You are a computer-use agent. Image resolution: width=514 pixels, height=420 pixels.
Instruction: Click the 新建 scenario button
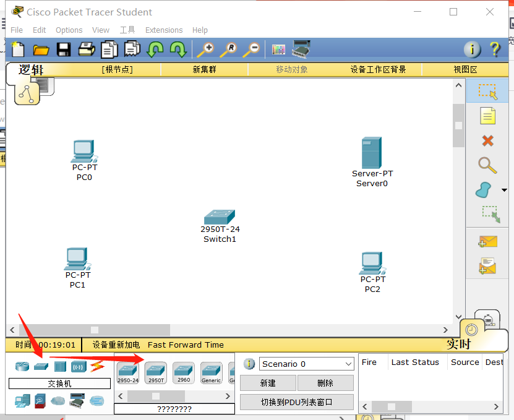(x=268, y=383)
